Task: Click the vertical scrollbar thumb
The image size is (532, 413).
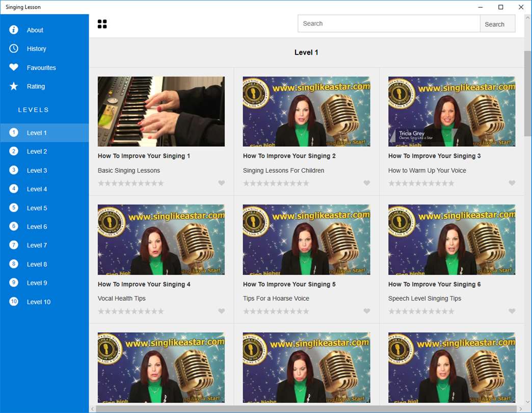Action: [527, 94]
